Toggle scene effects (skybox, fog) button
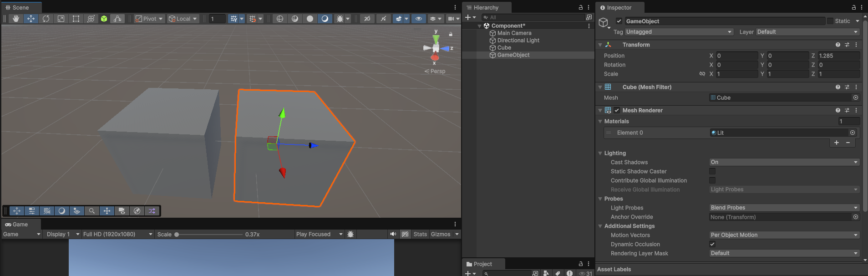Screen dimensions: 868x276 point(399,19)
